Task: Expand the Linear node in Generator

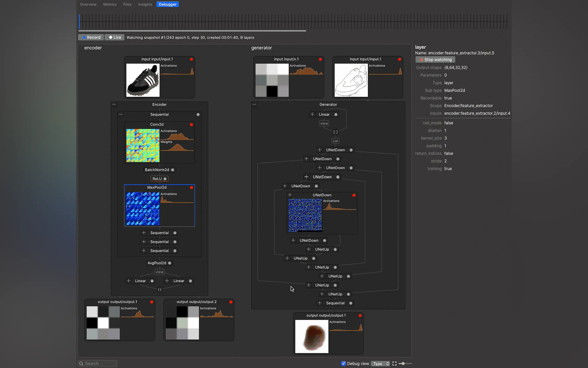Action: tap(312, 114)
